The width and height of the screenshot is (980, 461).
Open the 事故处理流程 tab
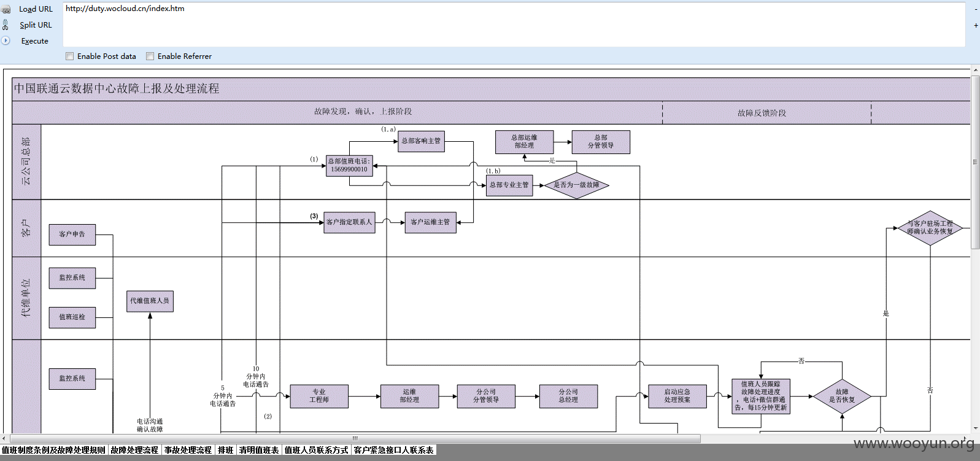tap(188, 450)
